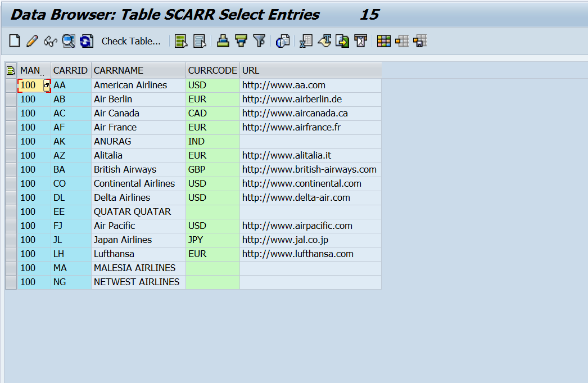
Task: Open the value help button in the MANDT cell
Action: click(x=47, y=85)
